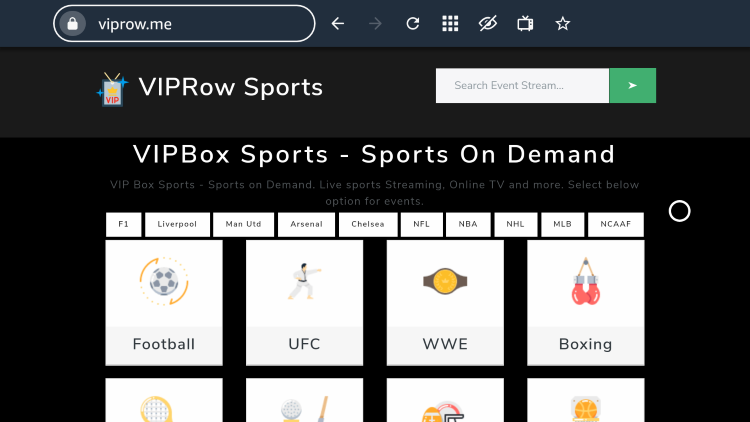Click the padlock security icon
The width and height of the screenshot is (750, 422).
click(x=71, y=24)
